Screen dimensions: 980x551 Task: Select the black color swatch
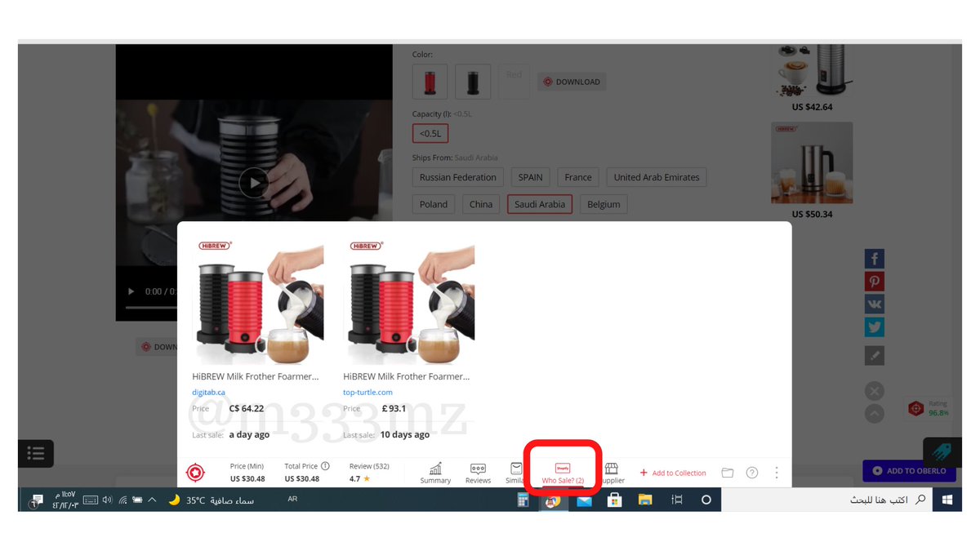(473, 82)
